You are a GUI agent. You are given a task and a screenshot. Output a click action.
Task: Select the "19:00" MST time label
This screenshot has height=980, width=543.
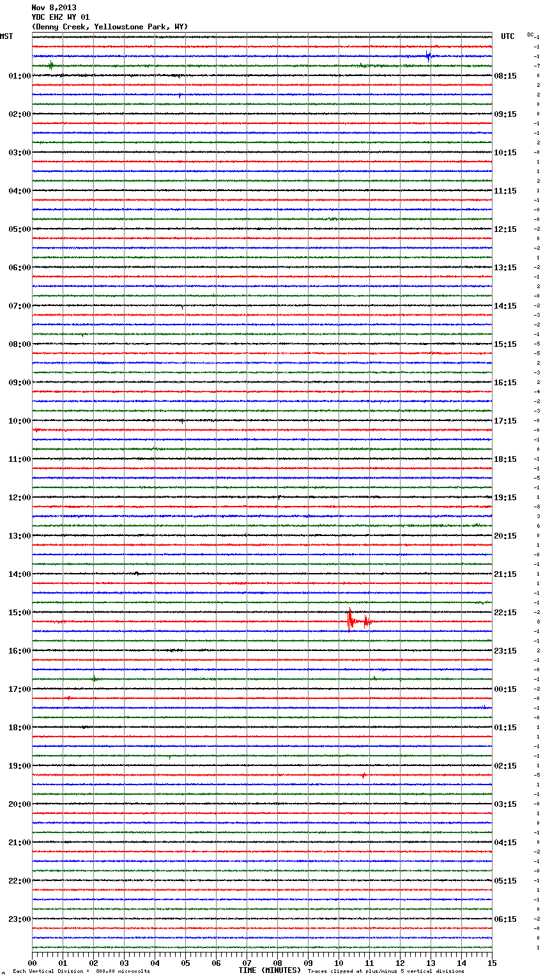(x=20, y=766)
